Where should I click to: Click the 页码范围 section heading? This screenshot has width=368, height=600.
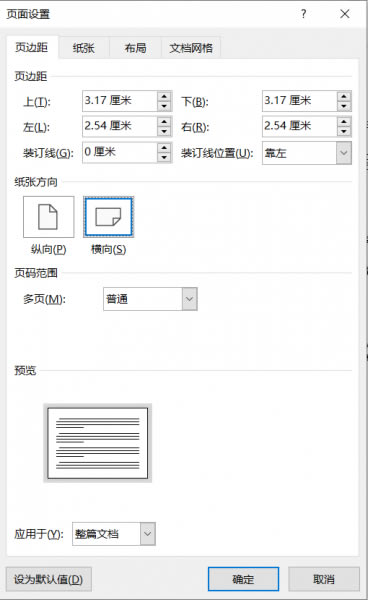(36, 273)
